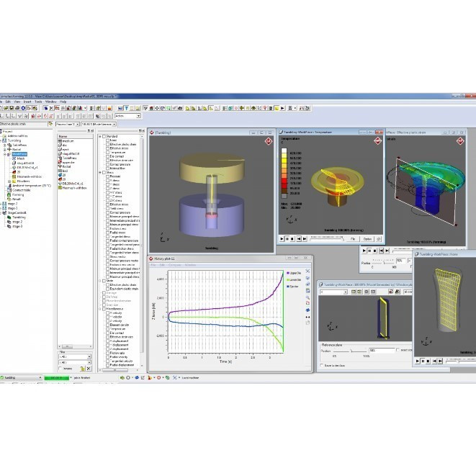This screenshot has width=476, height=476.
Task: Click the blue funnel filter icon in toolbar
Action: click(x=126, y=108)
